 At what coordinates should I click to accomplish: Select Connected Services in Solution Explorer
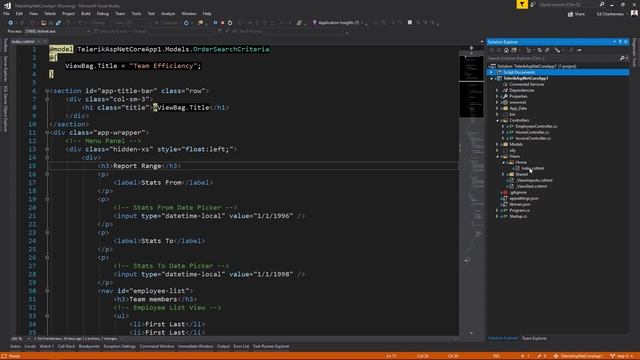527,84
